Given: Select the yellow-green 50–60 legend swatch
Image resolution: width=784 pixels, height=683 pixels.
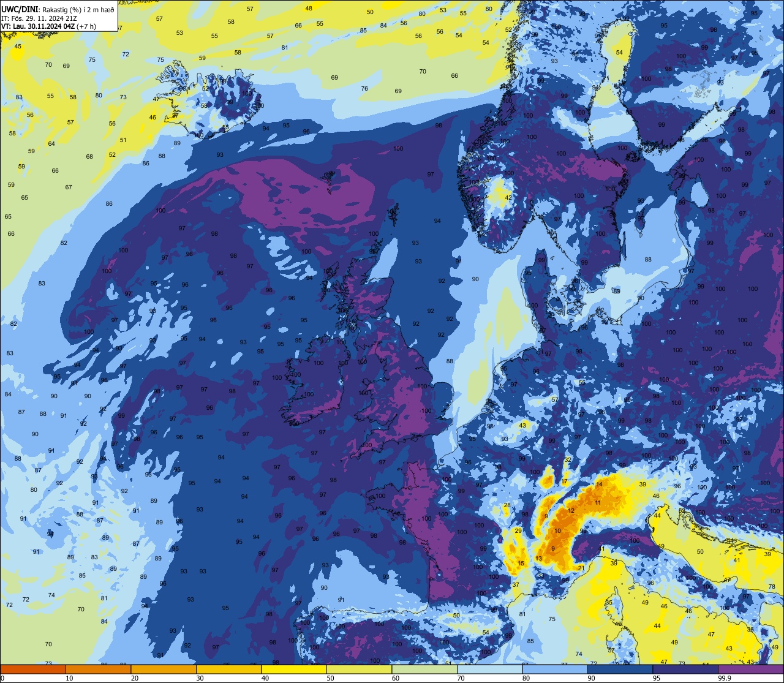Looking at the screenshot, I should point(359,670).
